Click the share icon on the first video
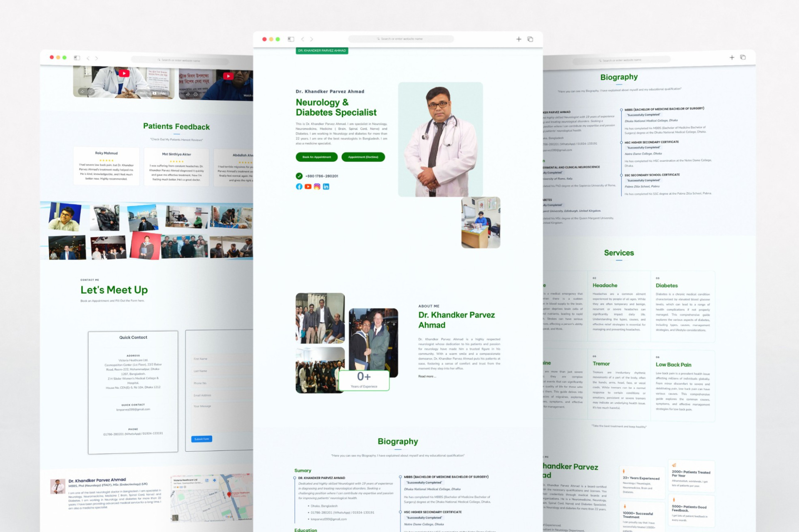 82,92
